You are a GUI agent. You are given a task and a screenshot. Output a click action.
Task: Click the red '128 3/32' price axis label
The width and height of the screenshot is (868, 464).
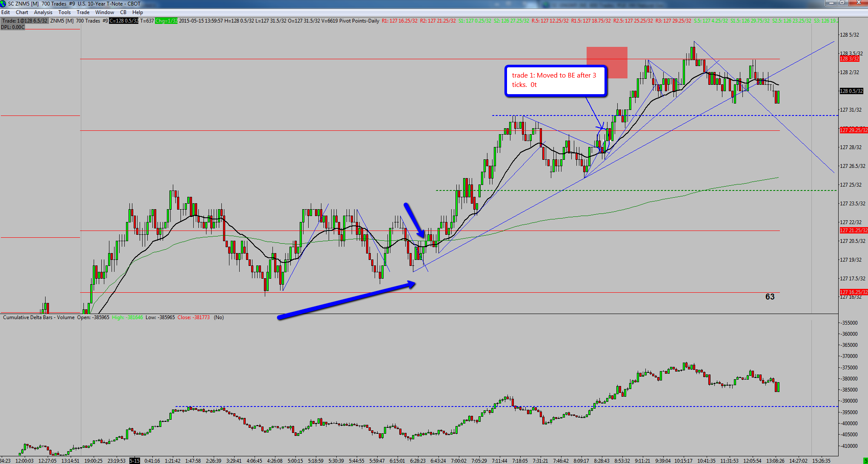tap(849, 59)
